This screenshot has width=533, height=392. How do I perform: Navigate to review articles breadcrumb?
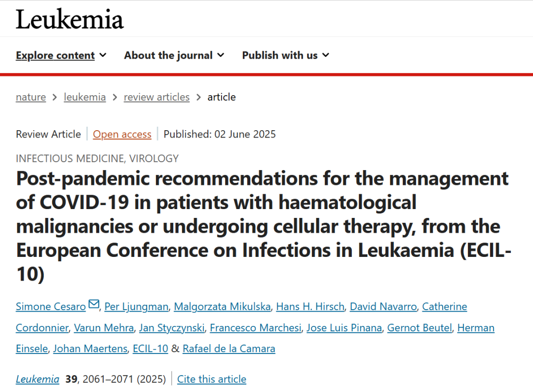[157, 97]
